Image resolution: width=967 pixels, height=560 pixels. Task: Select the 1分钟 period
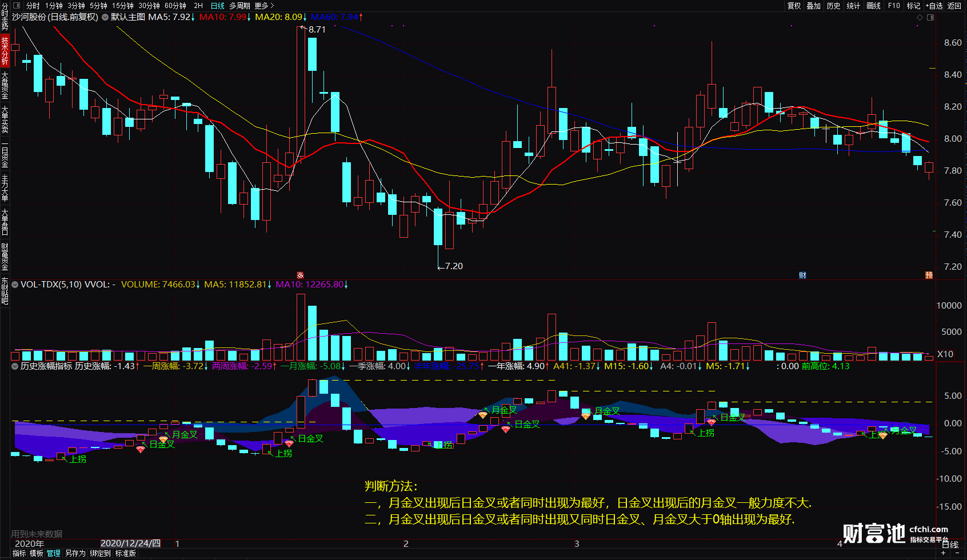click(54, 6)
